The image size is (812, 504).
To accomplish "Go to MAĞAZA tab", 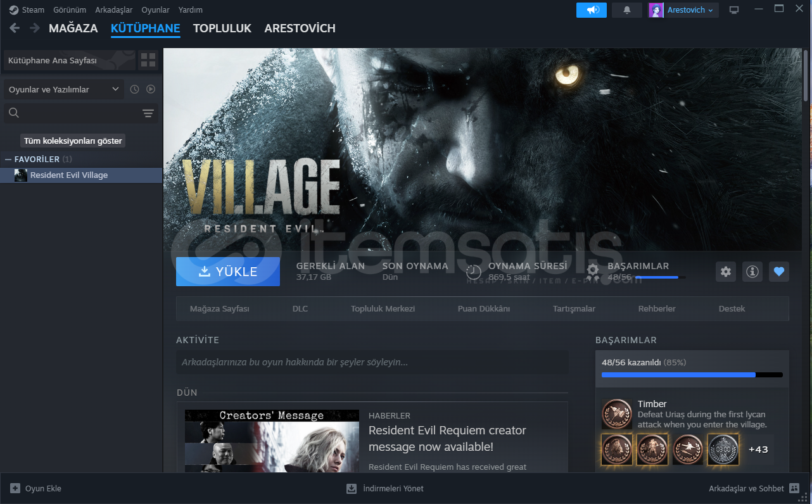I will click(x=73, y=28).
